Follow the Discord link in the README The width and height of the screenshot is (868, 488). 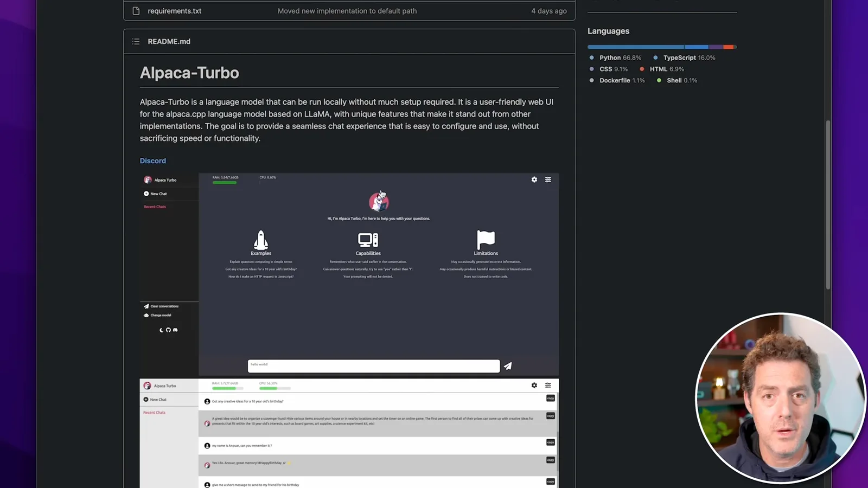pyautogui.click(x=153, y=160)
